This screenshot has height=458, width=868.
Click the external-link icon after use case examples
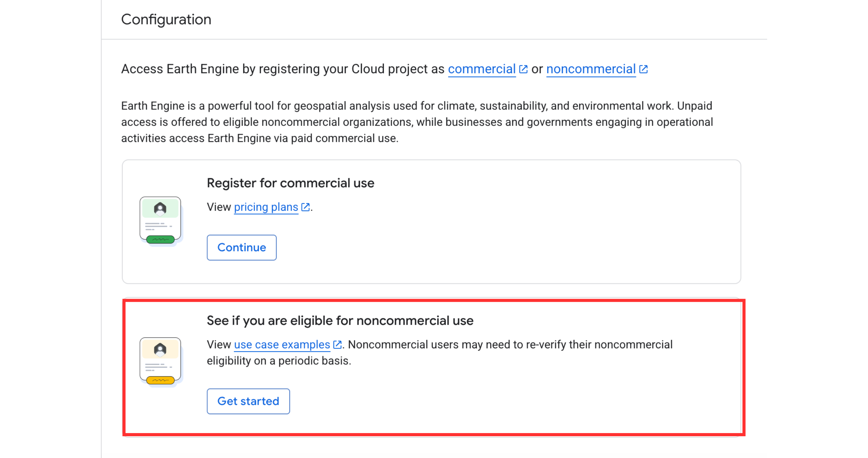click(337, 345)
